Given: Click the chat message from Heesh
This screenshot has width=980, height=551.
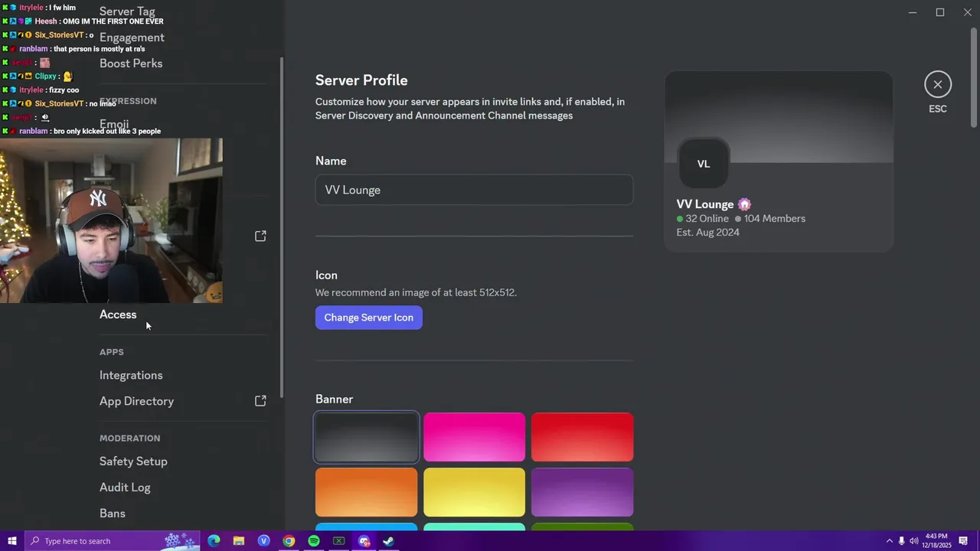Looking at the screenshot, I should click(83, 21).
